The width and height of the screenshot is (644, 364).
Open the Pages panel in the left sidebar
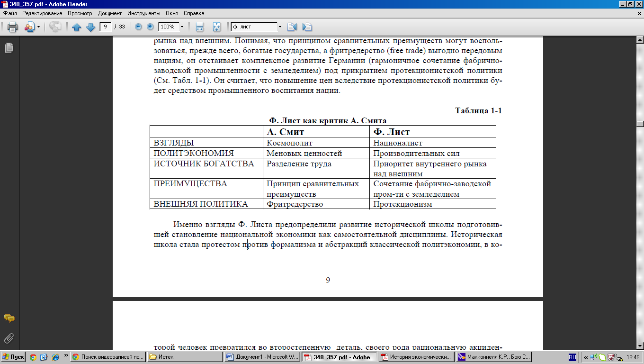(9, 48)
